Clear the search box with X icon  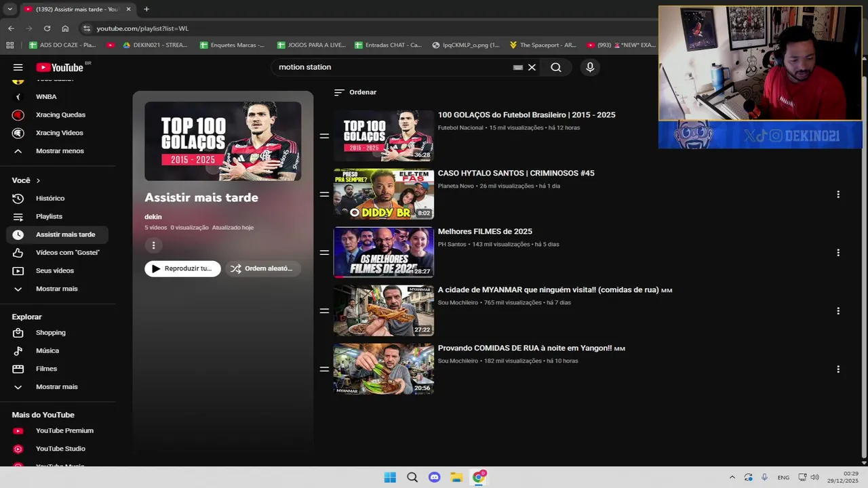[x=532, y=67]
